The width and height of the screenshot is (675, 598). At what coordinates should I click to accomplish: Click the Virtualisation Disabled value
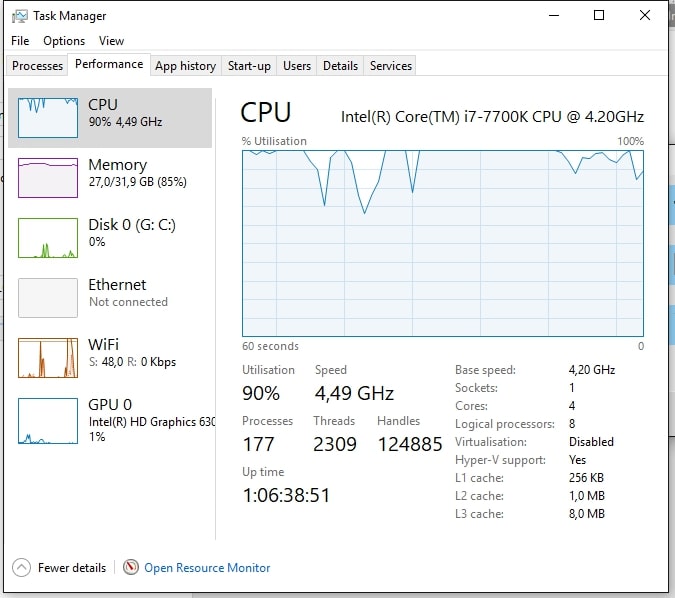point(591,442)
